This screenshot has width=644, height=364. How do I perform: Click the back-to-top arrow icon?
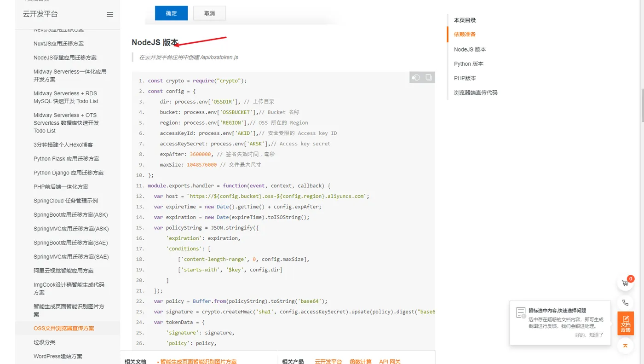[625, 345]
